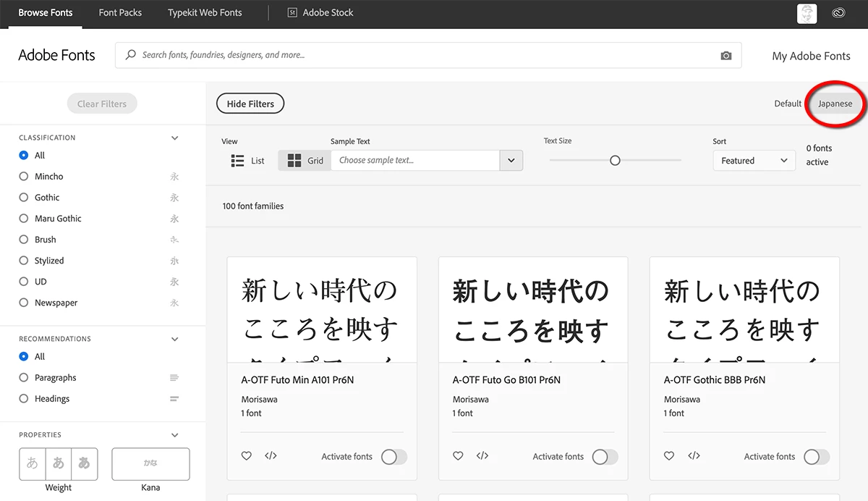Open the user profile avatar

click(x=807, y=13)
